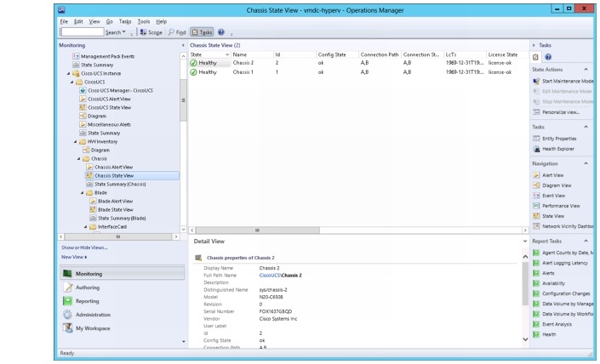Open Health Explorer task
This screenshot has height=364, width=600.
click(559, 149)
